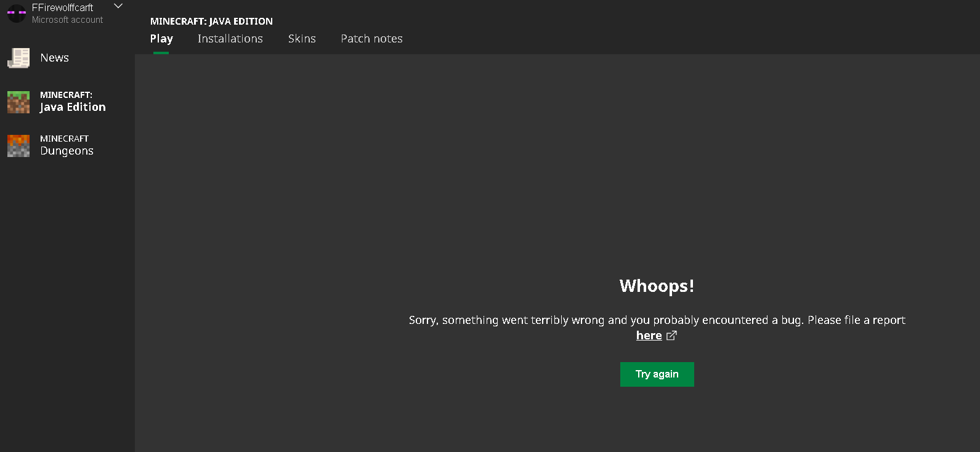Click the external link icon beside 'here'

671,336
